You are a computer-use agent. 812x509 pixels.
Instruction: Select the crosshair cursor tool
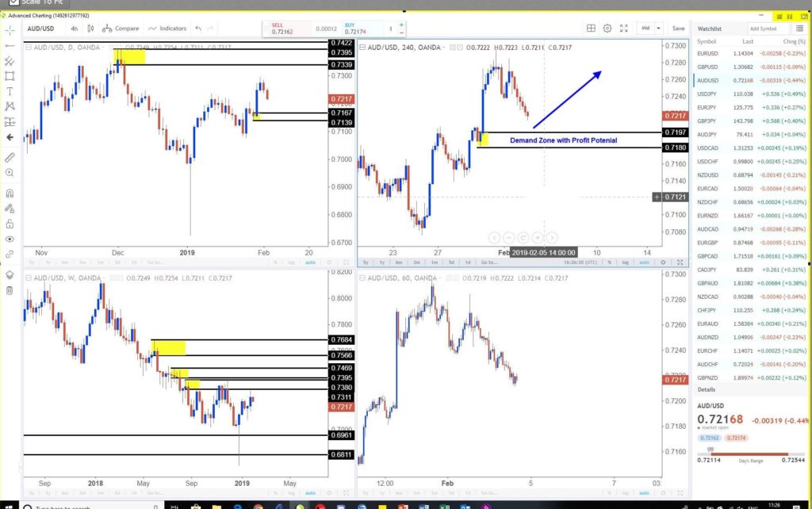click(x=10, y=30)
